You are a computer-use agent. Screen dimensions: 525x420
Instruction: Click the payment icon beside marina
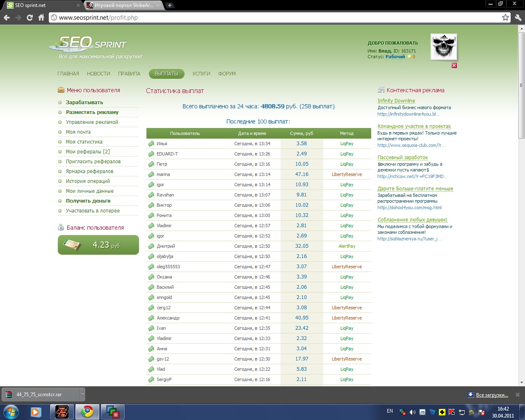coord(151,174)
